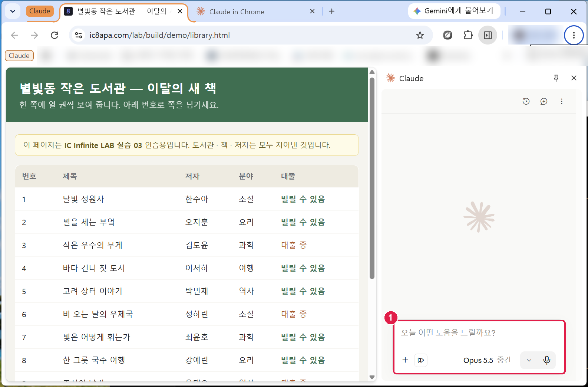Start a new Claude chat
Image resolution: width=588 pixels, height=387 pixels.
coord(544,101)
